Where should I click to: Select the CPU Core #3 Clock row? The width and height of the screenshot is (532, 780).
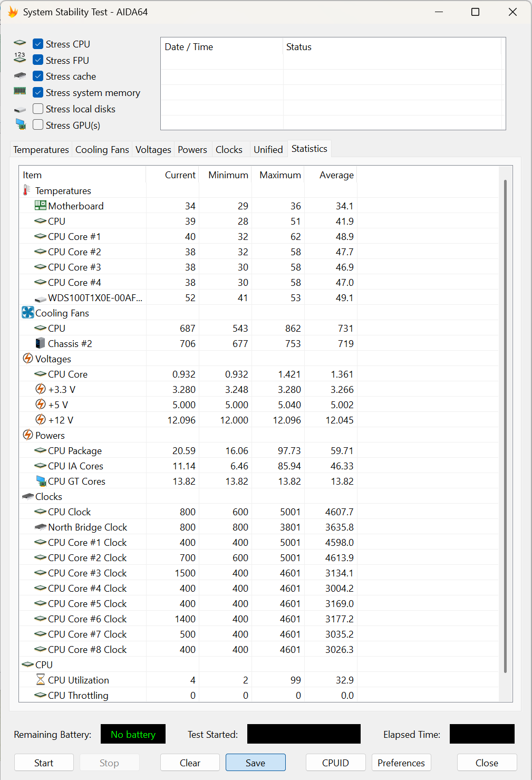pyautogui.click(x=258, y=573)
